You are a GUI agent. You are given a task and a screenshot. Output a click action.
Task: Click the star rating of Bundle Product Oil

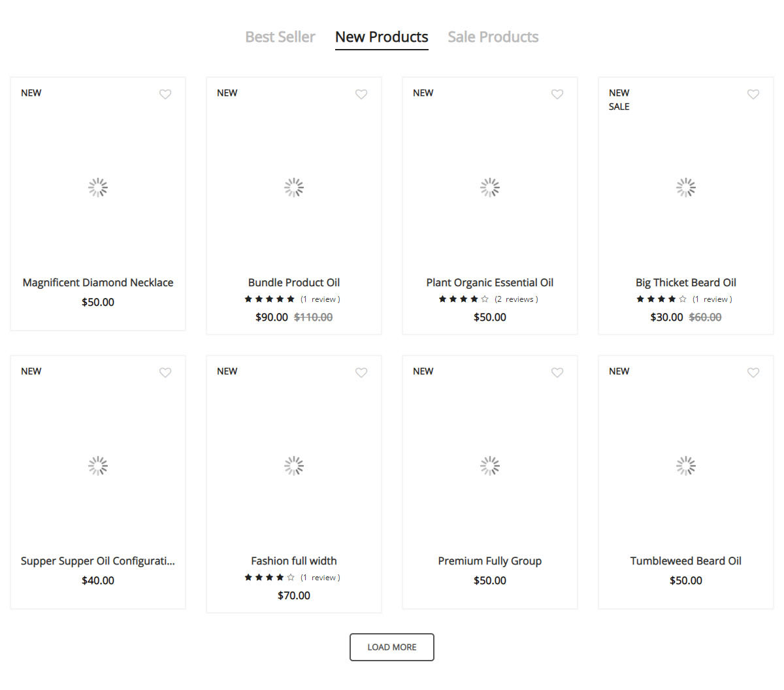click(269, 299)
